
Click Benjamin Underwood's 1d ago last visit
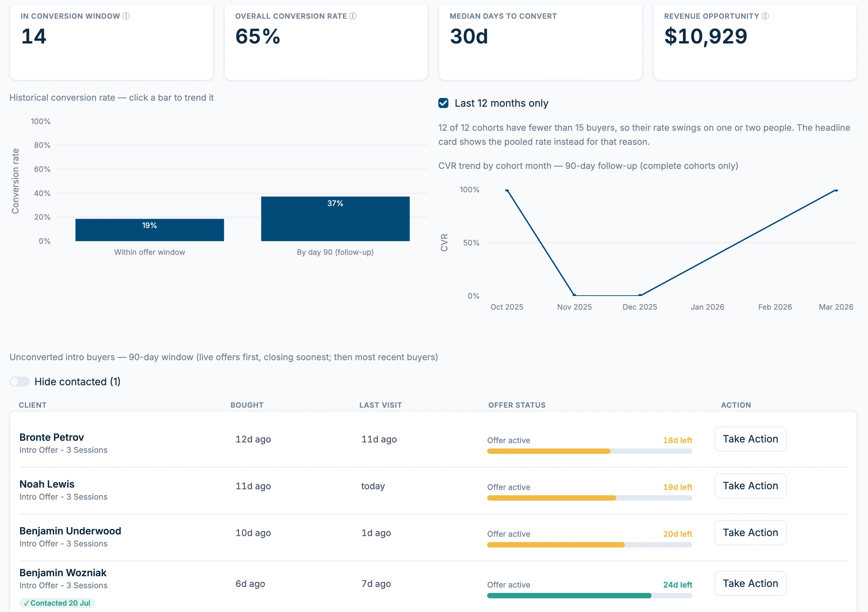click(x=376, y=533)
